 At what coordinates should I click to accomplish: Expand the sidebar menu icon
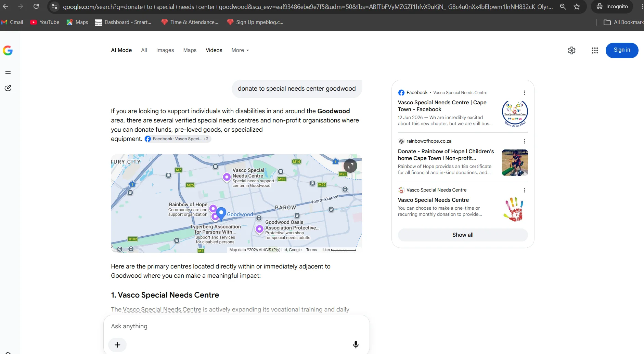click(x=8, y=73)
